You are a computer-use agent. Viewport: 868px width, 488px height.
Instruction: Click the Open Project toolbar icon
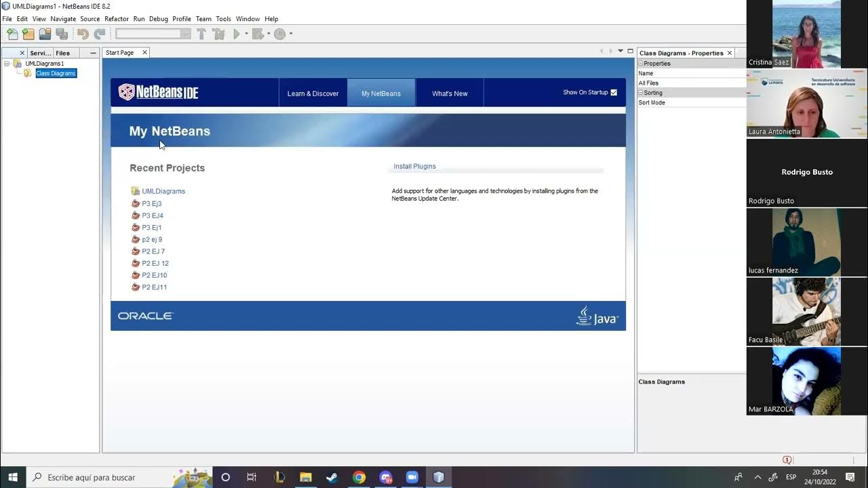[45, 34]
